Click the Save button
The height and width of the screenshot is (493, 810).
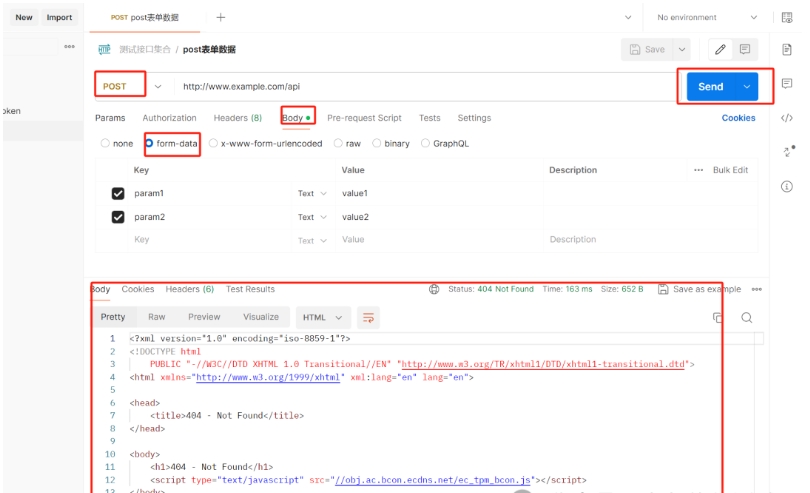(647, 50)
